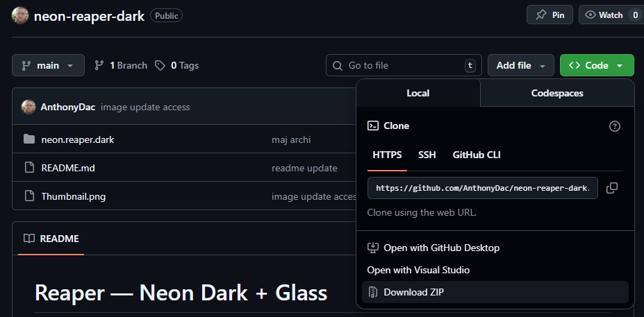Toggle the green Code dropdown button
The width and height of the screenshot is (644, 317).
pos(596,65)
